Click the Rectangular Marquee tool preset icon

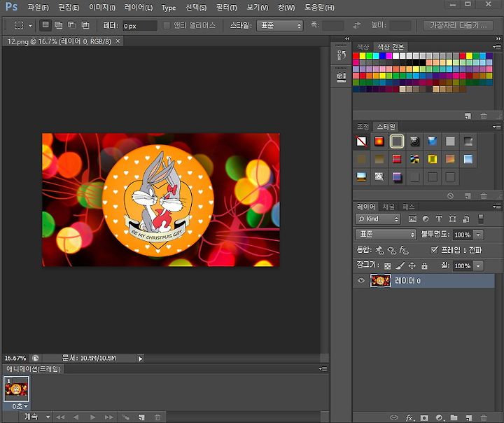pos(19,25)
